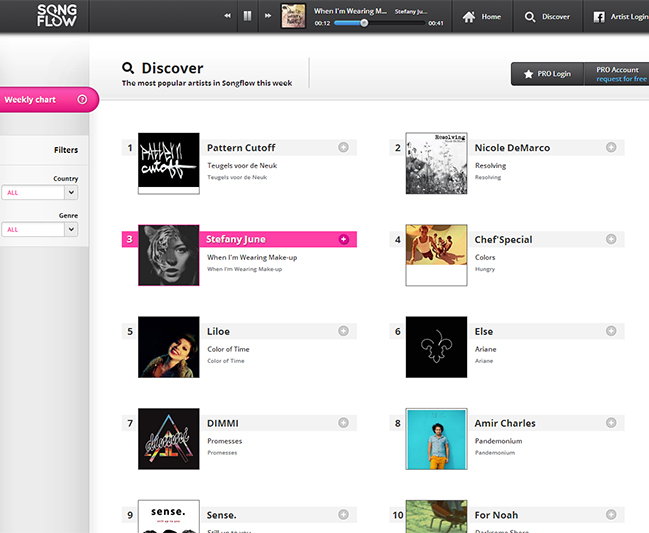
Task: Skip to the next track
Action: point(268,16)
